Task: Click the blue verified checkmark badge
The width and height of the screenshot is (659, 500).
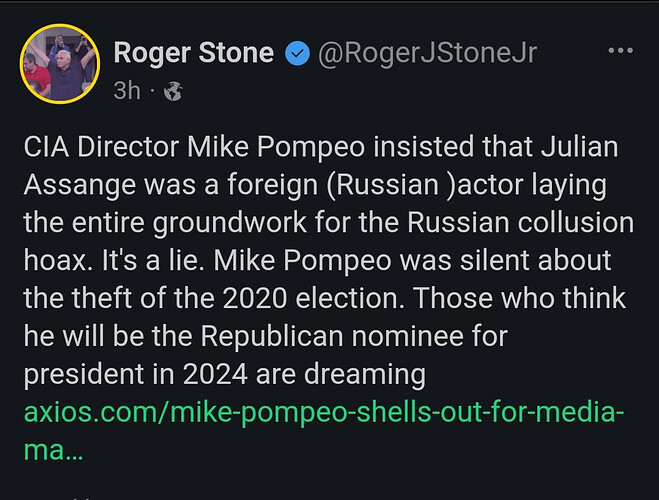Action: coord(296,54)
